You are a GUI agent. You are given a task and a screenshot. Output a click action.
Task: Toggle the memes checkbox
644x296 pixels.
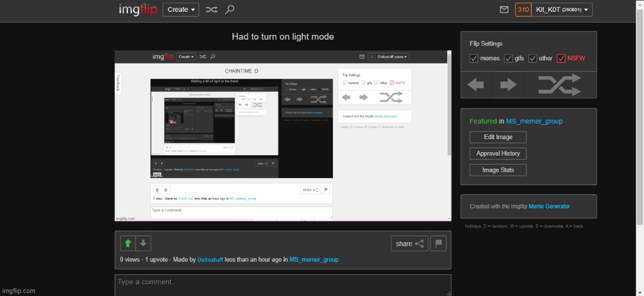click(474, 58)
